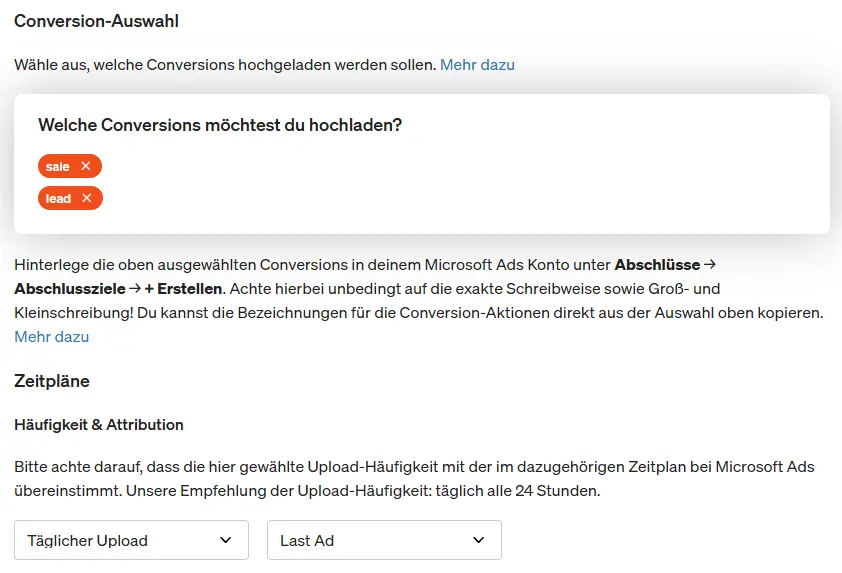The width and height of the screenshot is (842, 573).
Task: Open Mehr dazu link beside upload intro
Action: 477,65
